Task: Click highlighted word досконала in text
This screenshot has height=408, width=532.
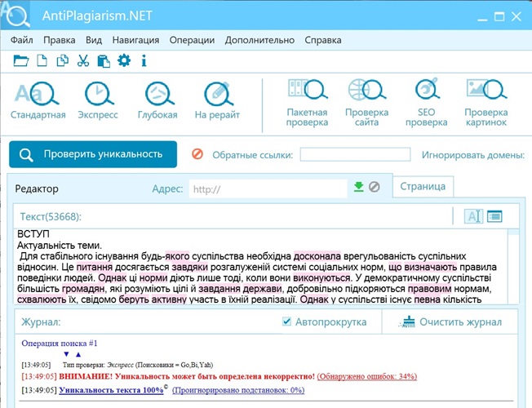Action: [x=317, y=256]
